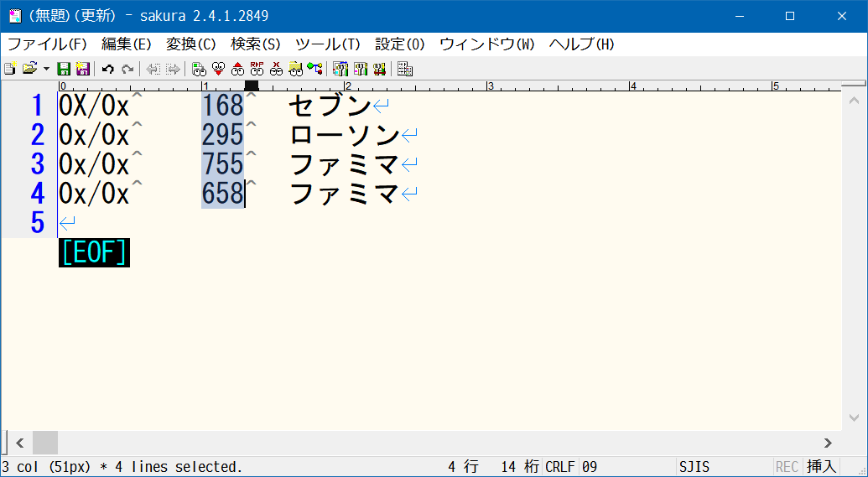
Task: Click ファミマ on line 3
Action: pyautogui.click(x=344, y=163)
